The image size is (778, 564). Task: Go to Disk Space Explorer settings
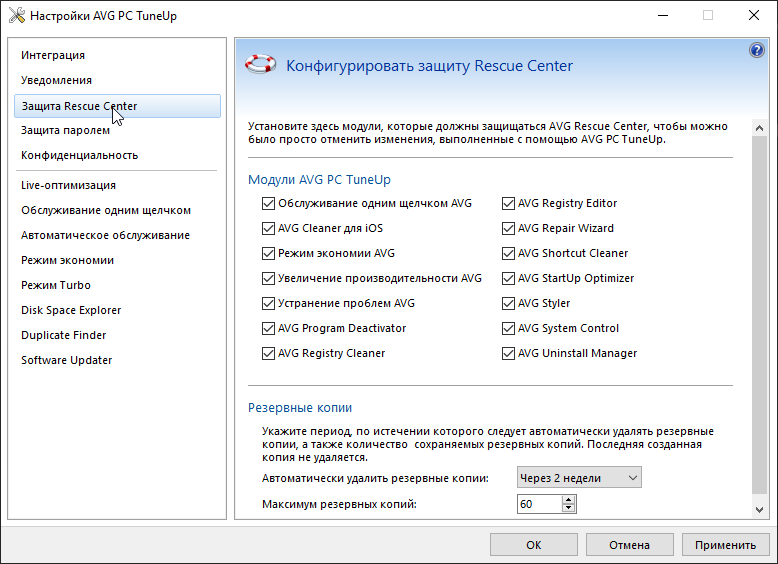[x=71, y=310]
